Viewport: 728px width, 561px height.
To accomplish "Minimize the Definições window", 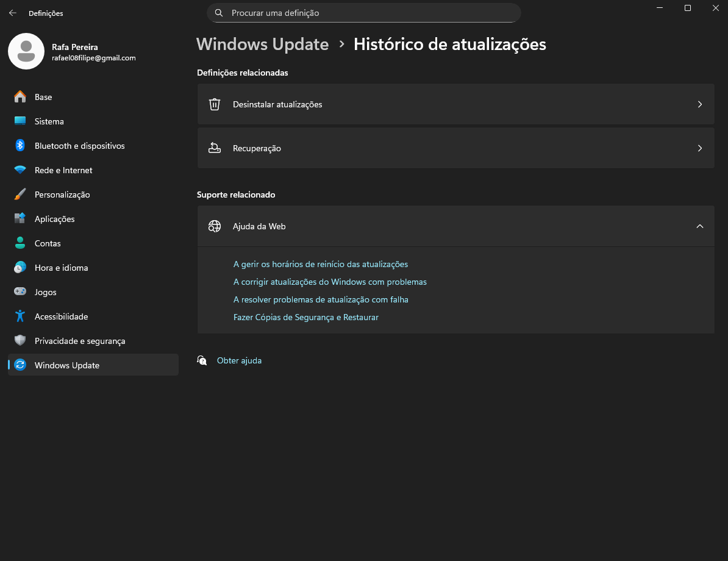I will tap(660, 8).
